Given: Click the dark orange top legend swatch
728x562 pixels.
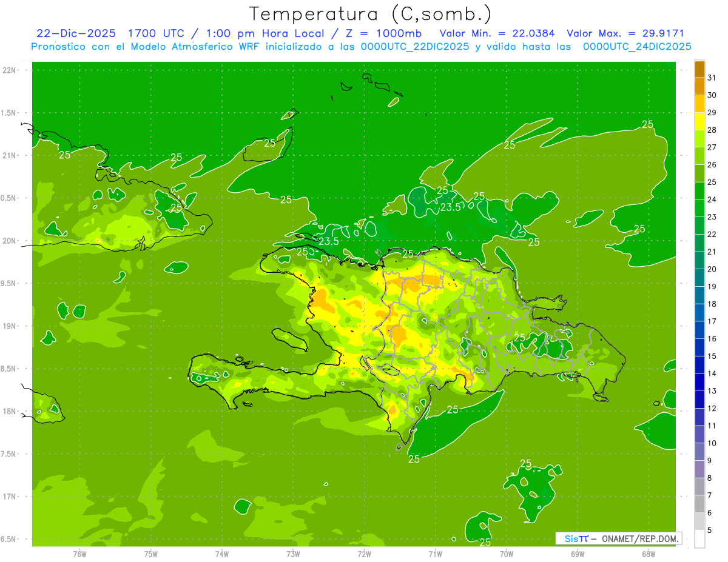Looking at the screenshot, I should click(699, 69).
